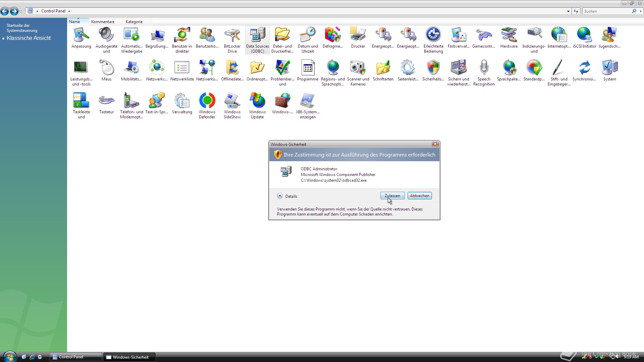Open the Farbverwaltung icon
The width and height of the screenshot is (644, 362).
tap(459, 38)
